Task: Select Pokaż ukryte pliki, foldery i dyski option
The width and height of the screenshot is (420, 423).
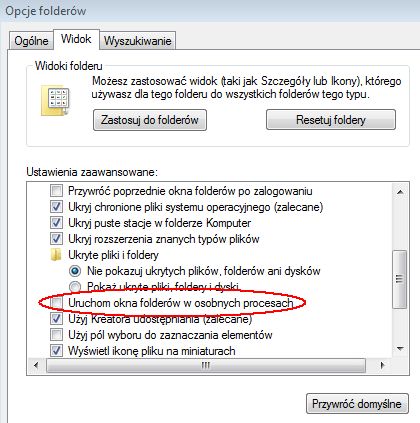Action: [75, 287]
